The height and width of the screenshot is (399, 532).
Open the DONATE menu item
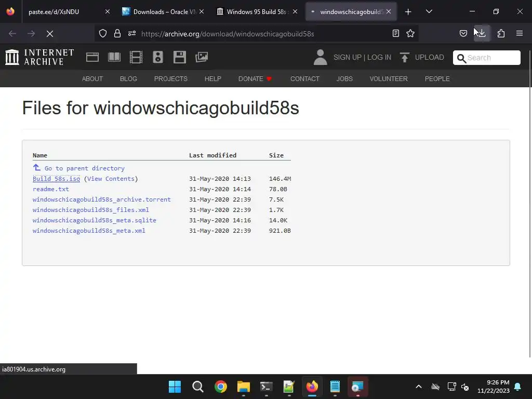tap(255, 79)
